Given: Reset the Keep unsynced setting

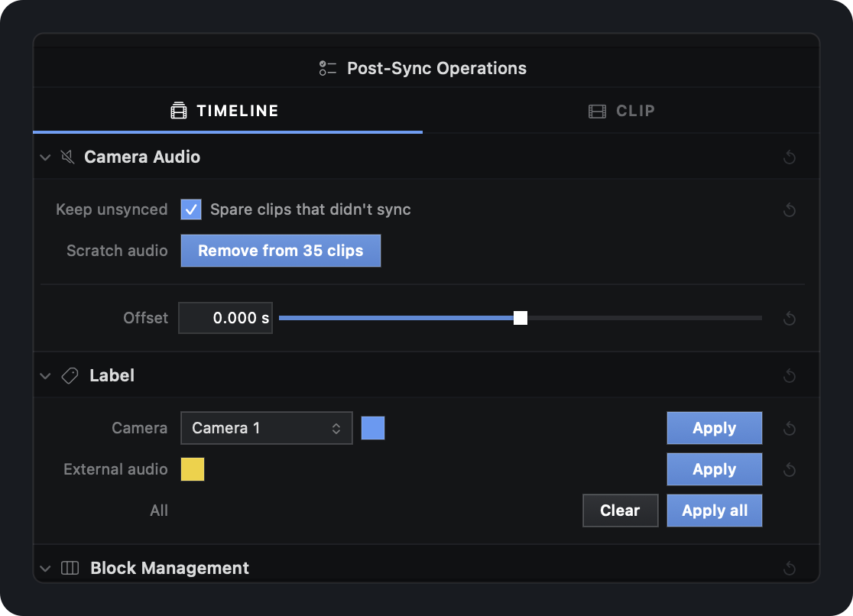Looking at the screenshot, I should [790, 209].
